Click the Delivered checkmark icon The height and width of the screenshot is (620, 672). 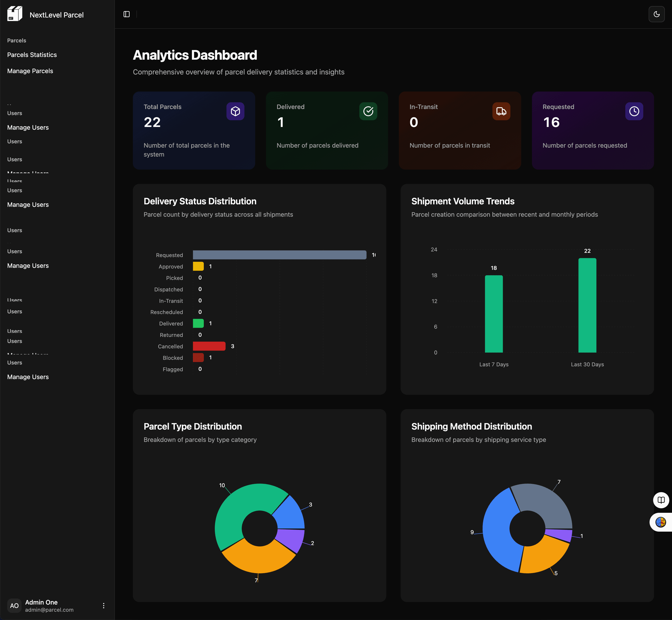point(368,111)
